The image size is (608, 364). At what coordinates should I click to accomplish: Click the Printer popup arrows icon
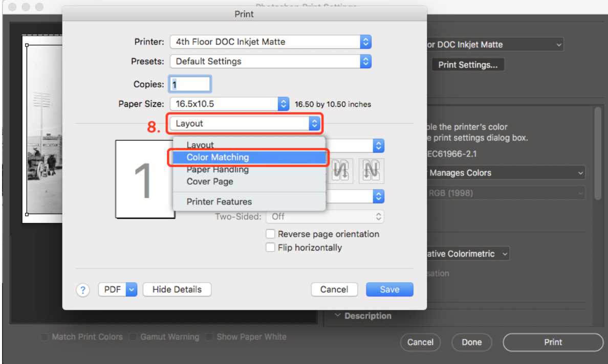(365, 42)
